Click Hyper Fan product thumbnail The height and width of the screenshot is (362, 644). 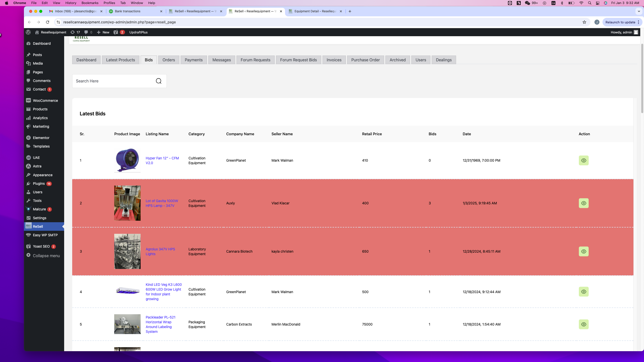(x=127, y=160)
